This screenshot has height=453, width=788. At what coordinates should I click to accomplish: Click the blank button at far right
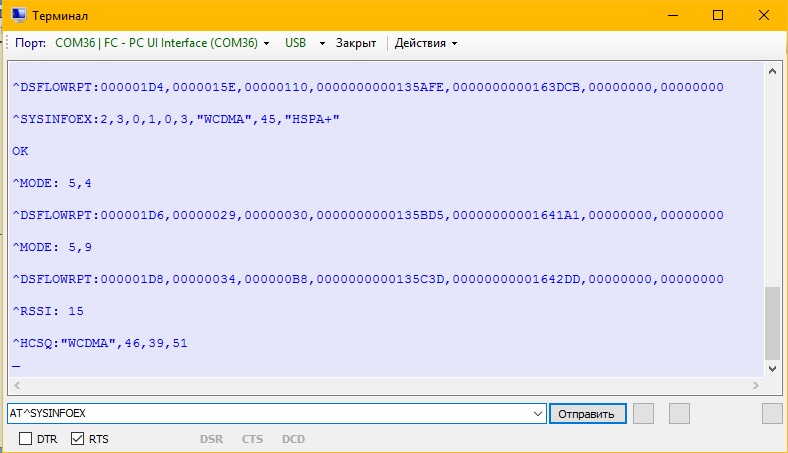772,413
